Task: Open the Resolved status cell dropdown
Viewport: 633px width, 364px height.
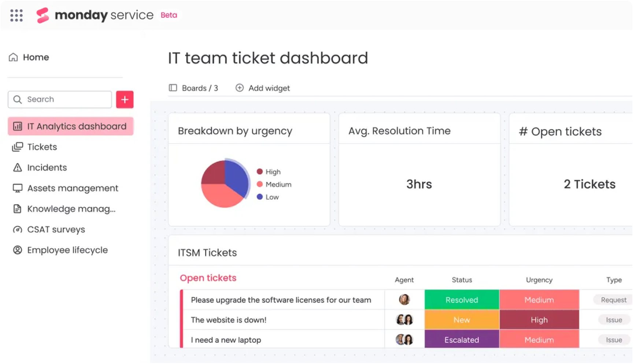Action: pyautogui.click(x=462, y=300)
